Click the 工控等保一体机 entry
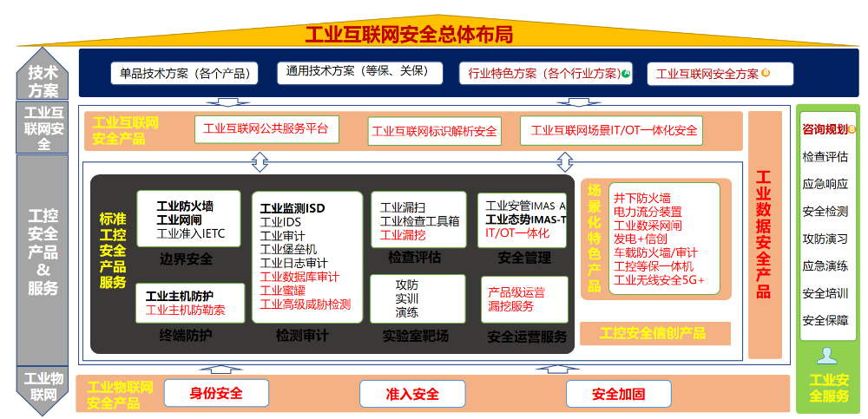Image resolution: width=868 pixels, height=419 pixels. click(x=654, y=266)
